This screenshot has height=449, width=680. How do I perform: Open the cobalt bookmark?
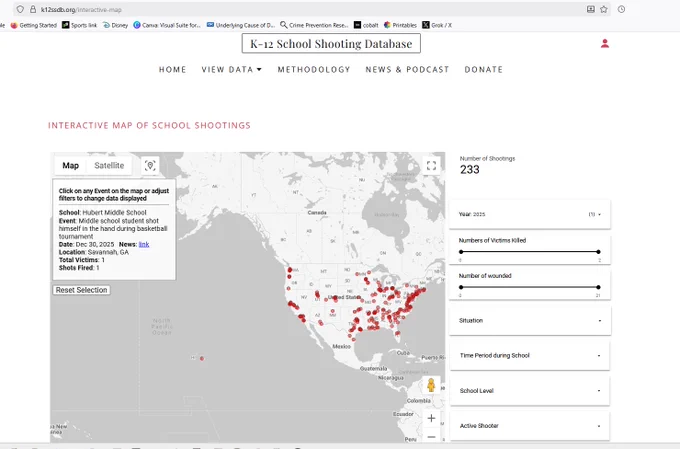[x=366, y=25]
